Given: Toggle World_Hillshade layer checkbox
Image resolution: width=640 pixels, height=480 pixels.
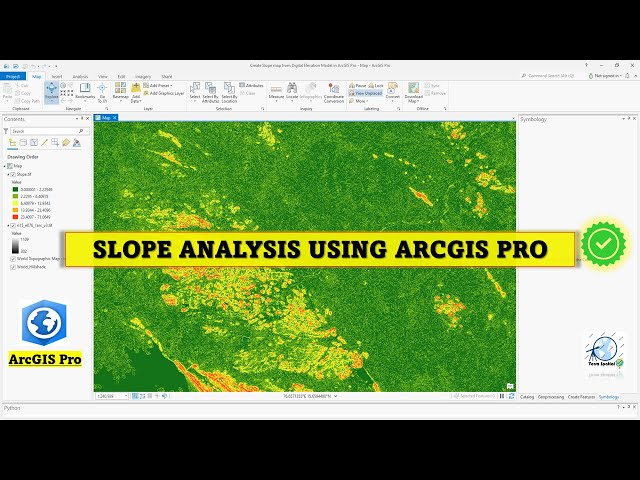Looking at the screenshot, I should point(13,267).
